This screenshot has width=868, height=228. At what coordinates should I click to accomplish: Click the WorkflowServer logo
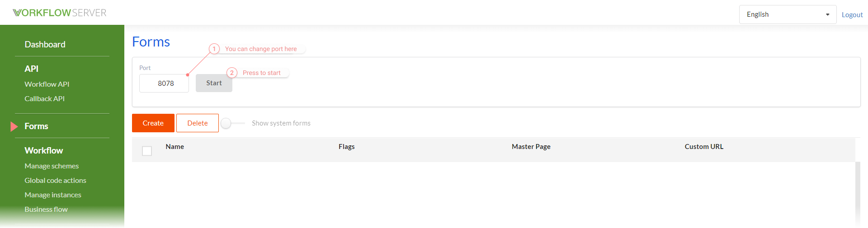60,13
